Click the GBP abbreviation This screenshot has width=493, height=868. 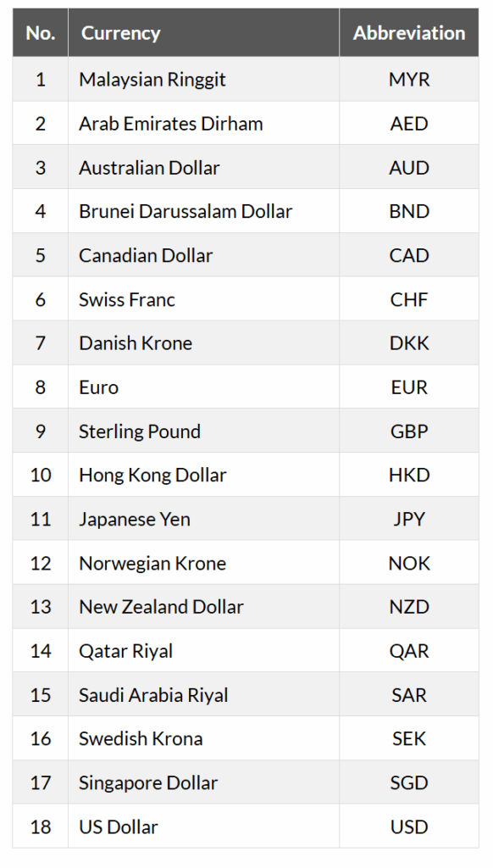point(409,431)
